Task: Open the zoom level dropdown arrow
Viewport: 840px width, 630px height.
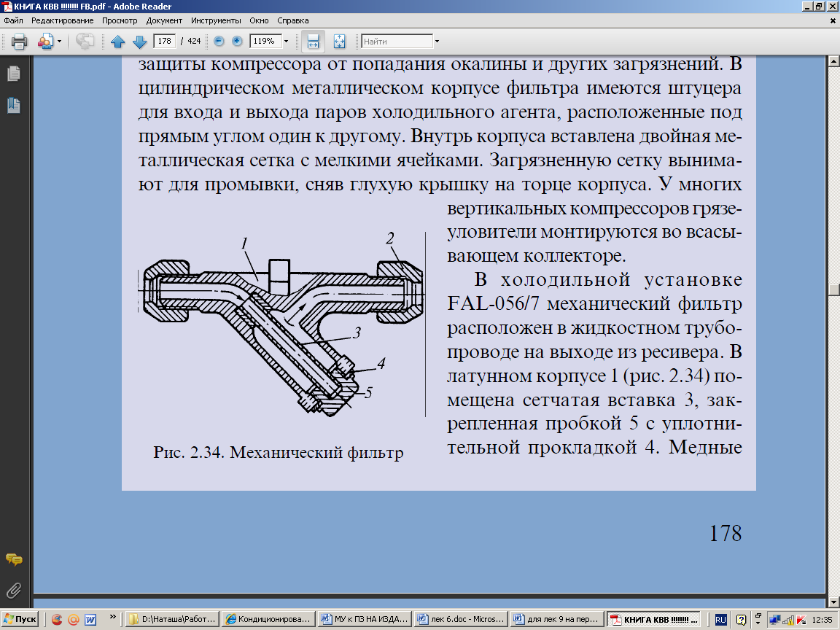Action: (x=286, y=42)
